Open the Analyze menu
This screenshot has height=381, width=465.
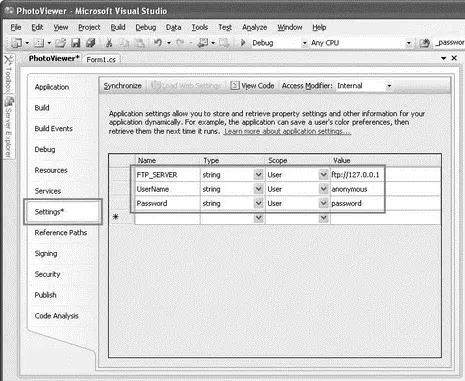254,27
